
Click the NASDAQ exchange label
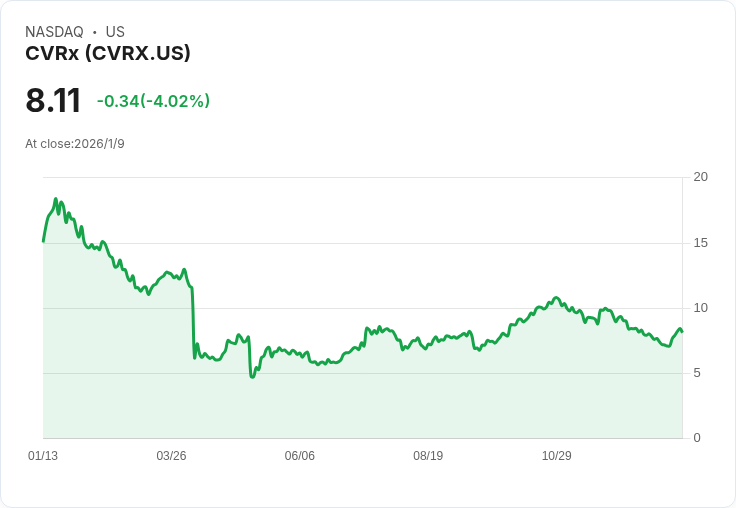[x=54, y=32]
